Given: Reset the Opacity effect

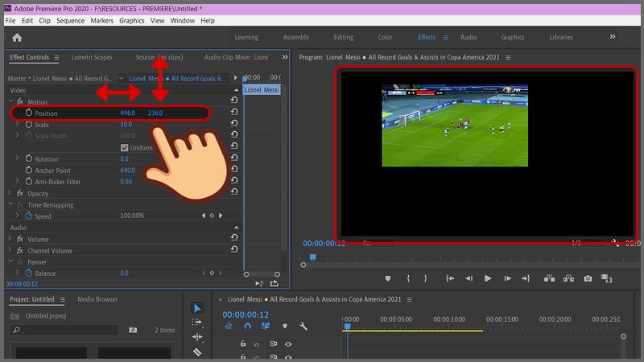Looking at the screenshot, I should coord(234,191).
